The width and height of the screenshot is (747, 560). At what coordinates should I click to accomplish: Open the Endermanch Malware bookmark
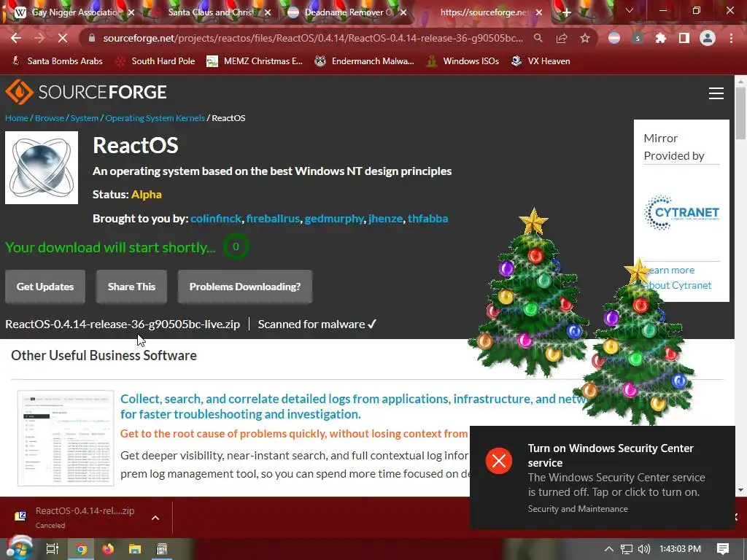tap(364, 61)
